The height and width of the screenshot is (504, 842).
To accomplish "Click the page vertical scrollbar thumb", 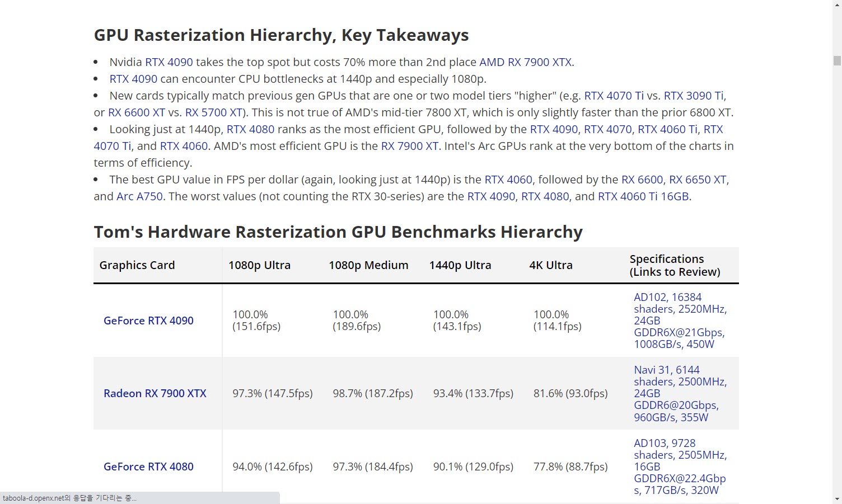I will pyautogui.click(x=837, y=60).
